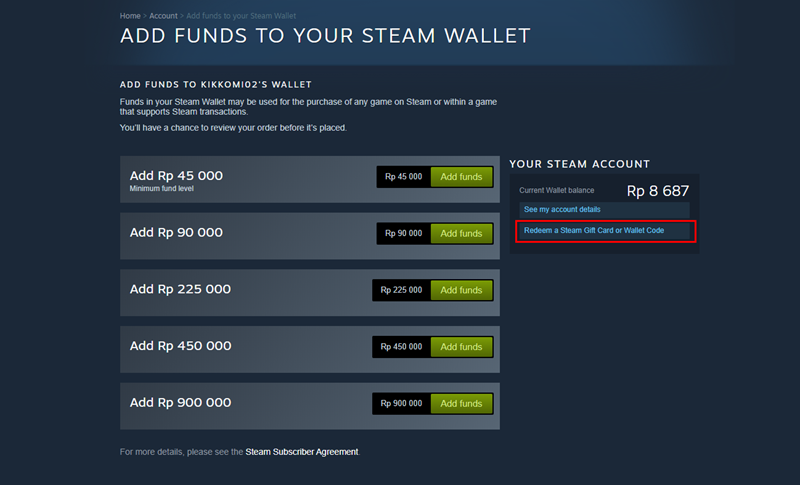The height and width of the screenshot is (485, 800).
Task: Open the Account breadcrumb link
Action: point(163,17)
